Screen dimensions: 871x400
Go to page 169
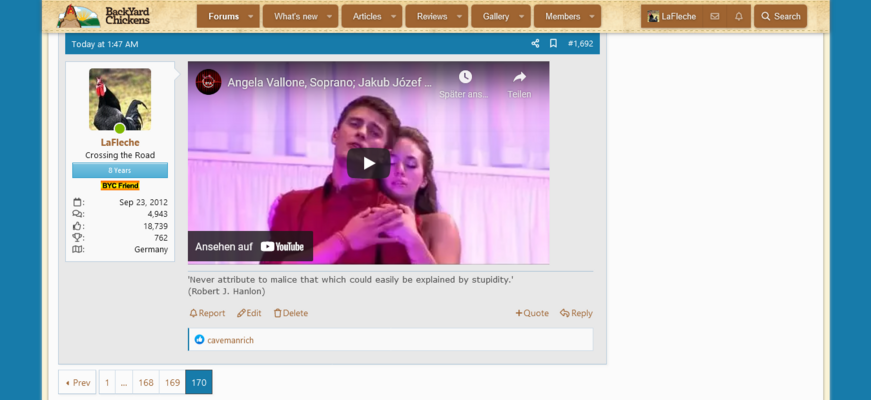[172, 382]
